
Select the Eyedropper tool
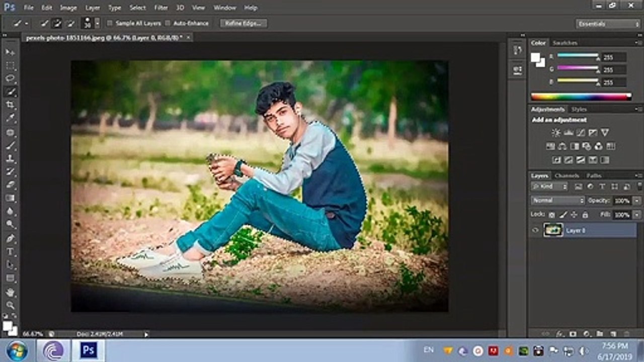(x=10, y=118)
